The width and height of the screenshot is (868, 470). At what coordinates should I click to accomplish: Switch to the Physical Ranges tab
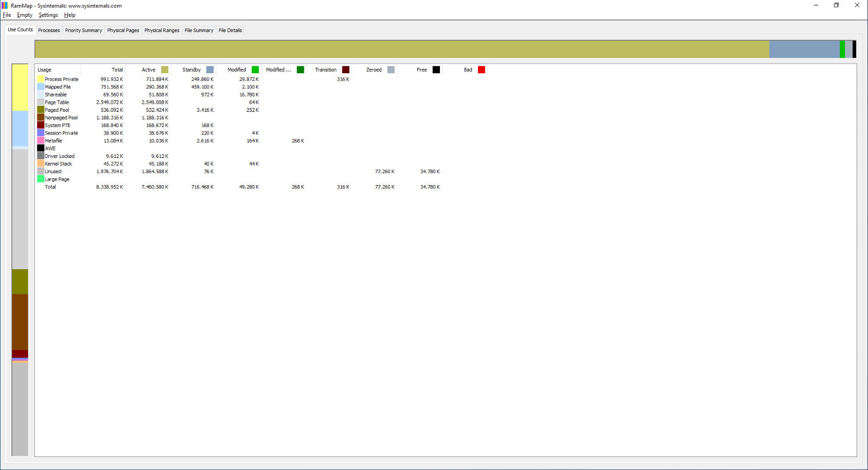click(x=162, y=30)
